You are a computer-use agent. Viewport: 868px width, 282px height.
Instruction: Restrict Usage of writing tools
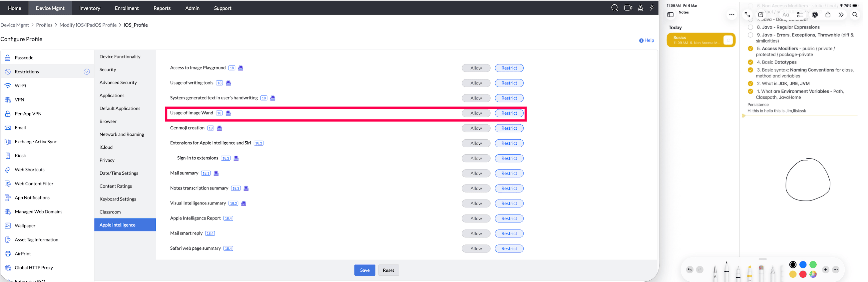[x=509, y=83]
